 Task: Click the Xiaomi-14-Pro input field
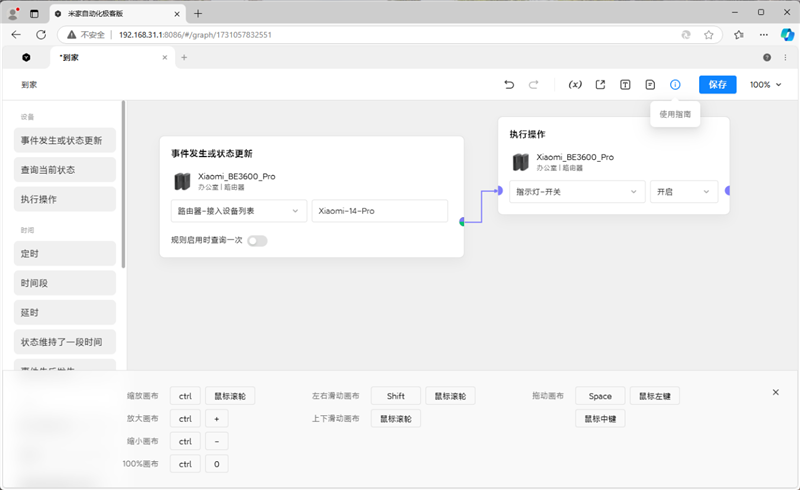pyautogui.click(x=380, y=211)
